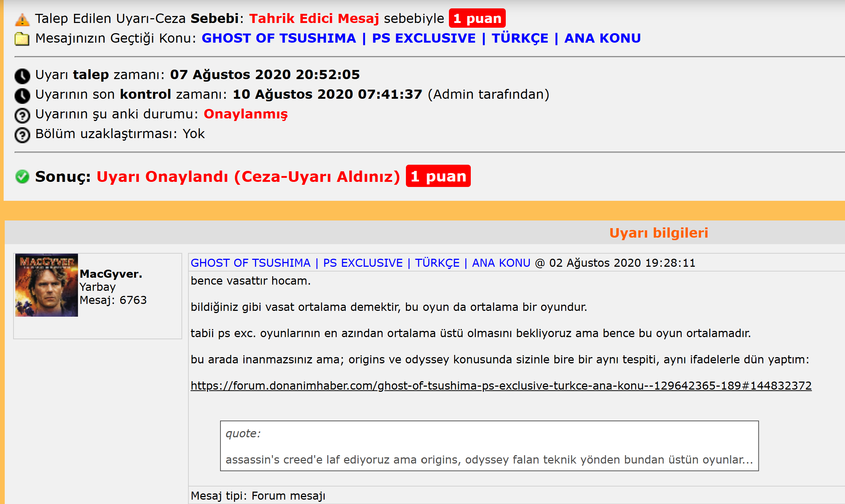Click red Tahrik Edici Mesaj text
845x504 pixels.
[x=314, y=18]
